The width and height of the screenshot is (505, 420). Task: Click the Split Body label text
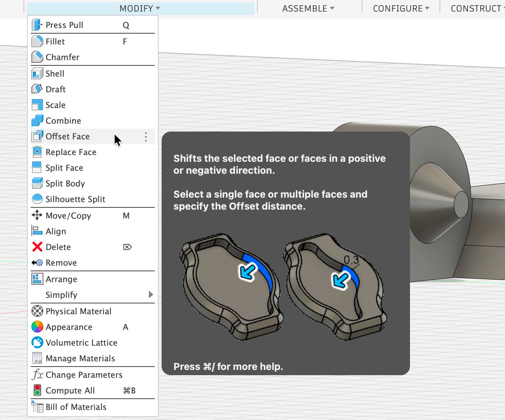point(65,183)
